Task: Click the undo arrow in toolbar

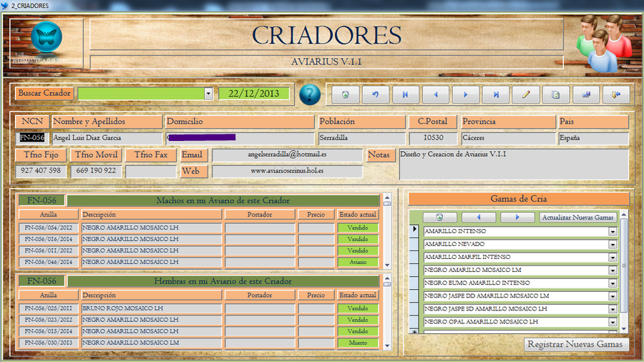Action: click(x=375, y=94)
